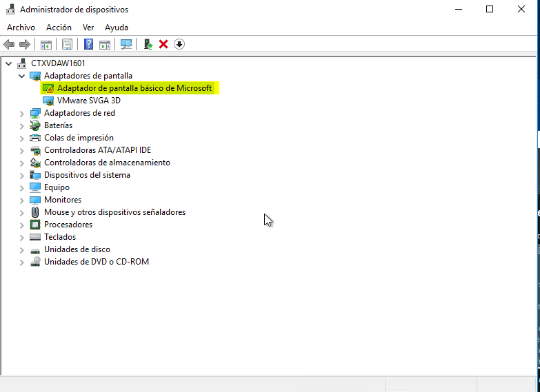The width and height of the screenshot is (540, 392).
Task: Click the Adaptadores de red icon
Action: tap(35, 113)
